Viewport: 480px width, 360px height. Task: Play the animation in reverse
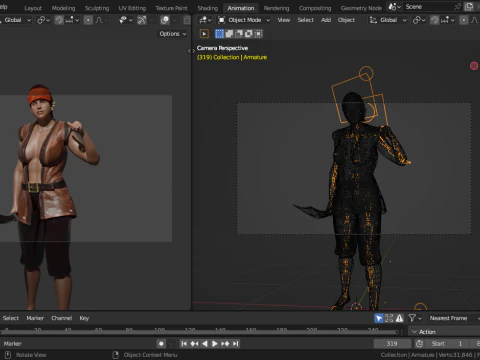[x=205, y=343]
